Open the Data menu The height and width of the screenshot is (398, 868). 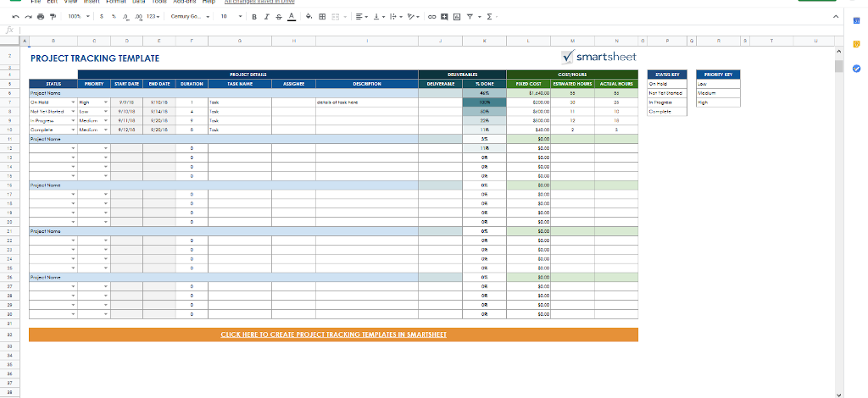click(x=138, y=2)
